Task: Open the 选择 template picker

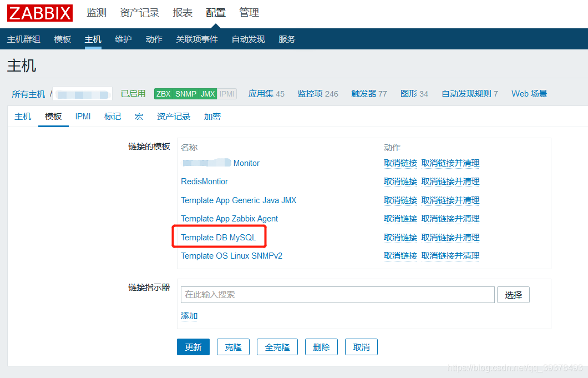Action: coord(513,295)
